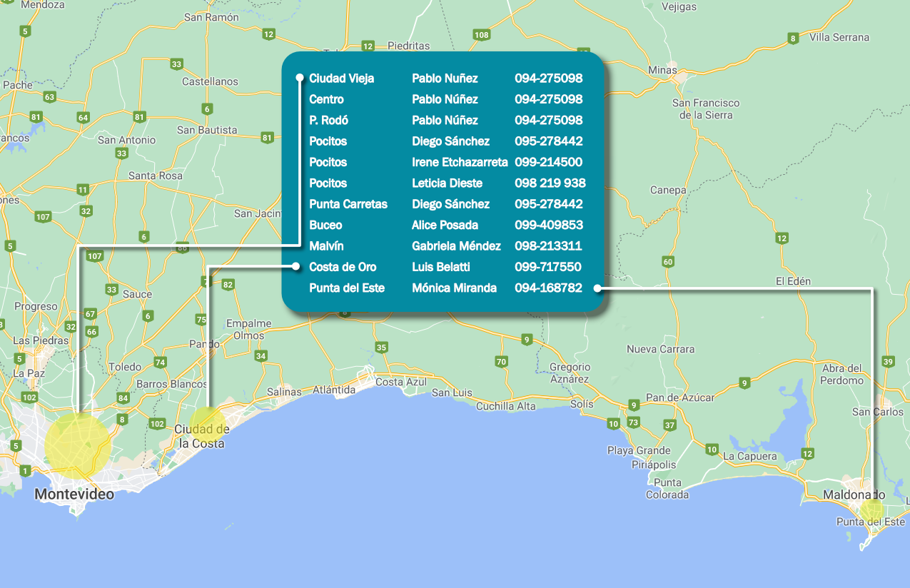This screenshot has width=910, height=588.
Task: Select the Atlántida town label
Action: click(334, 390)
